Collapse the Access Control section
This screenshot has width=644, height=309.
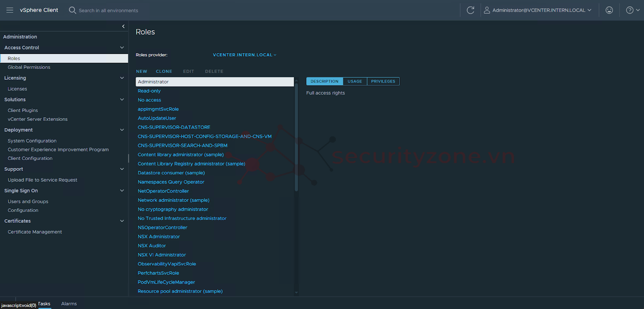122,48
